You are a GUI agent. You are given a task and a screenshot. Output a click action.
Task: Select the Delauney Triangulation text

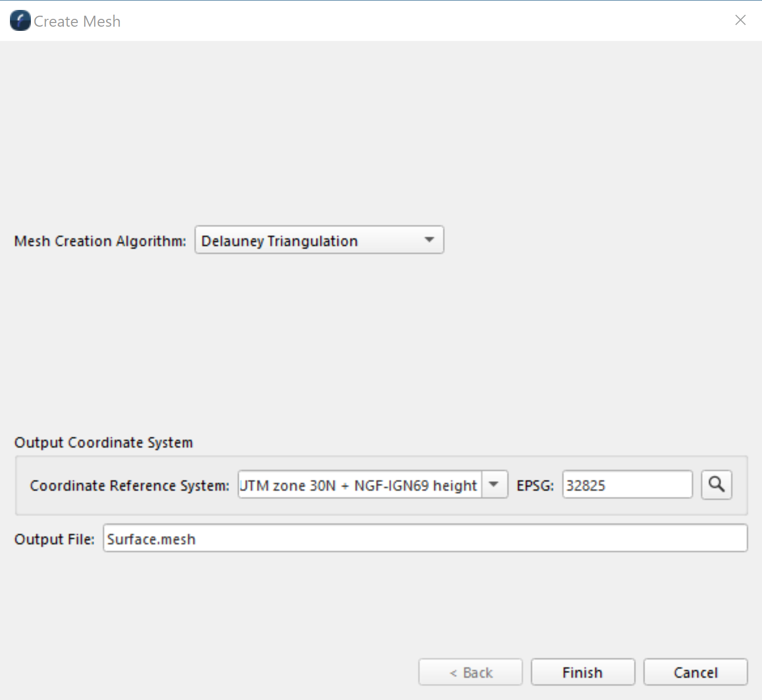click(x=279, y=241)
